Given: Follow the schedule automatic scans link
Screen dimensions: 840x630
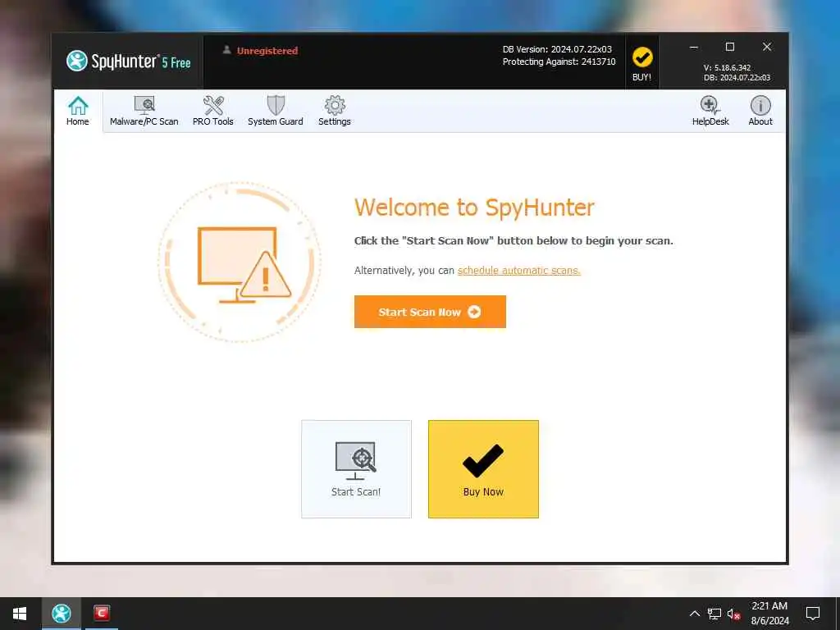Looking at the screenshot, I should coord(518,271).
